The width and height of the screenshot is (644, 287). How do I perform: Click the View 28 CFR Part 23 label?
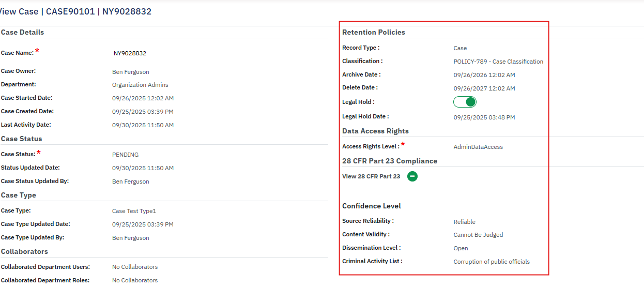pos(371,176)
